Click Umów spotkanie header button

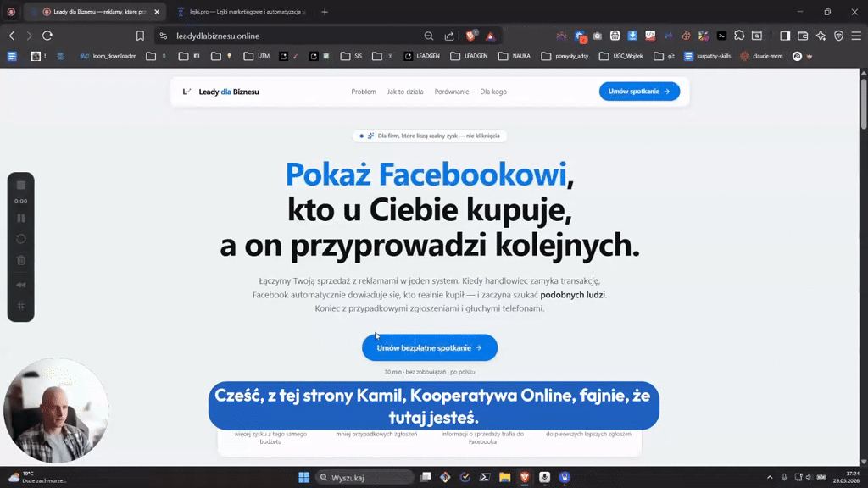[x=639, y=91]
